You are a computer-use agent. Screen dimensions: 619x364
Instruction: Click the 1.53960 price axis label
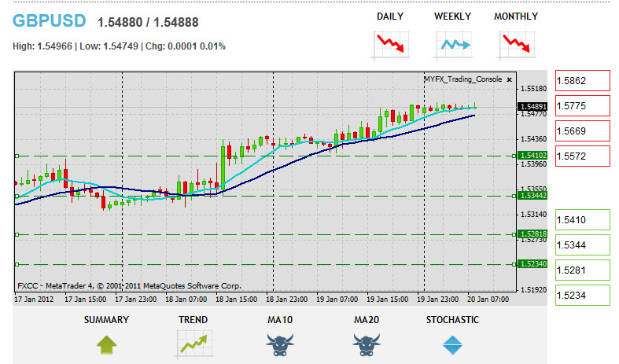534,164
